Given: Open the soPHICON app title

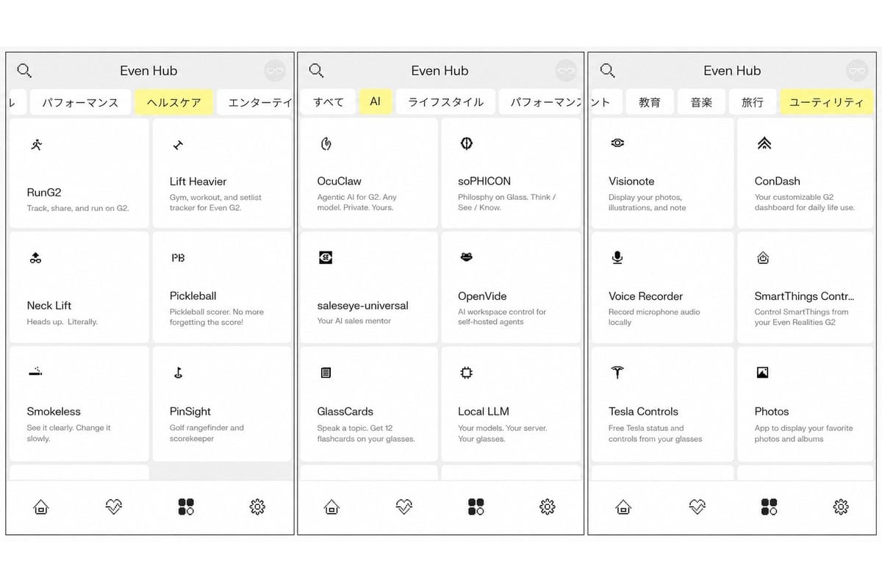Looking at the screenshot, I should click(x=484, y=181).
